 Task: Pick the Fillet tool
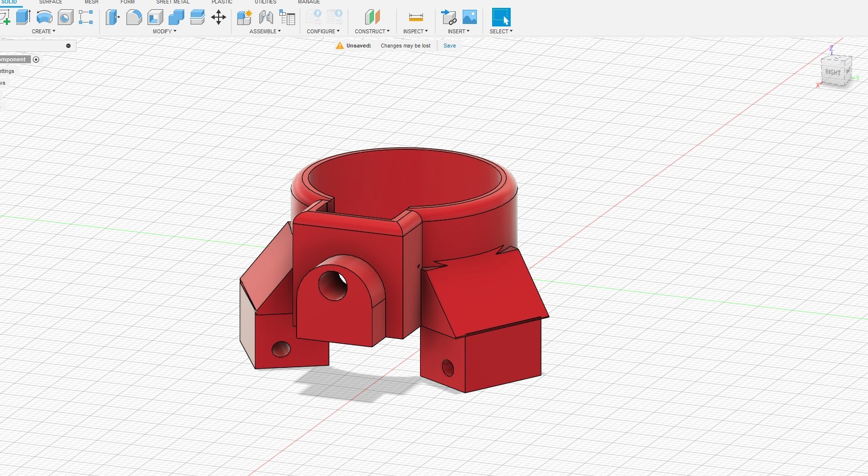point(134,18)
